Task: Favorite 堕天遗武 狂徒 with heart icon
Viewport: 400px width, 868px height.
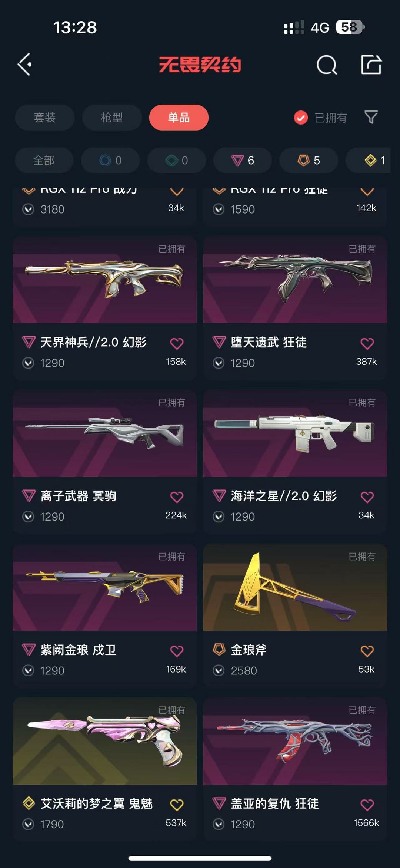Action: 367,343
